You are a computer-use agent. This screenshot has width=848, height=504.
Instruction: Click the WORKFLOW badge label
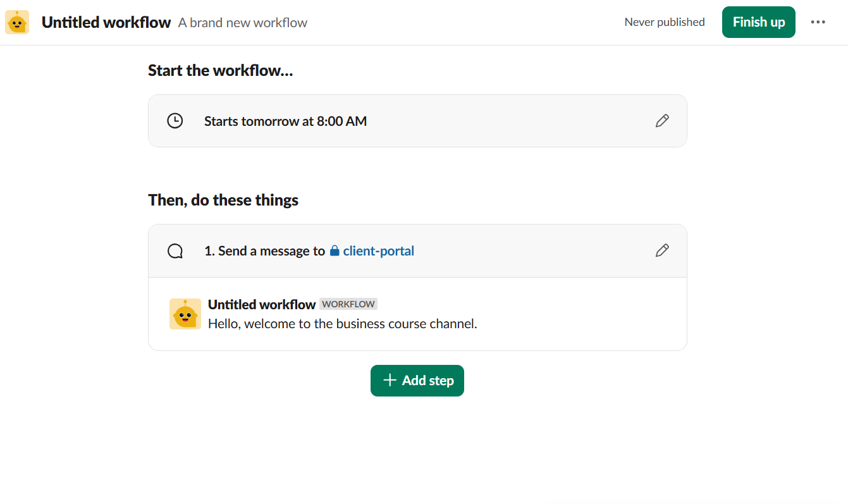(x=348, y=304)
